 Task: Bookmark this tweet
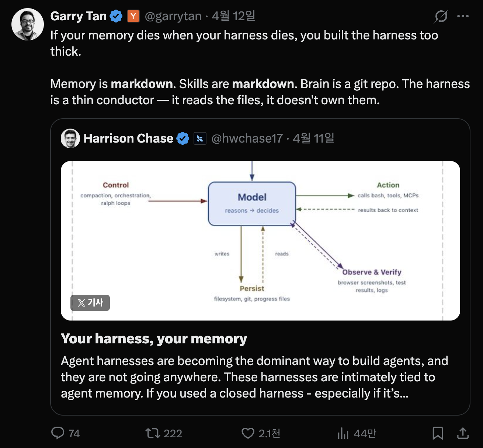438,433
